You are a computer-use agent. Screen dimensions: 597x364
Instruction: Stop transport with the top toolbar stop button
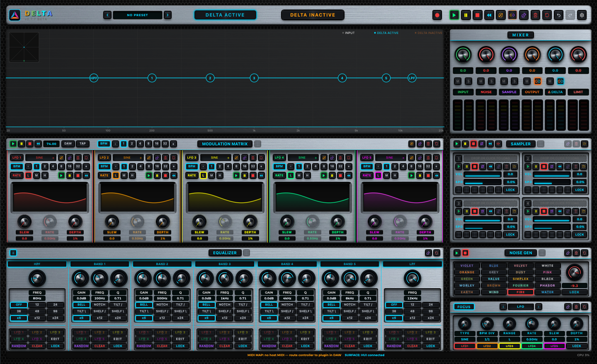477,15
